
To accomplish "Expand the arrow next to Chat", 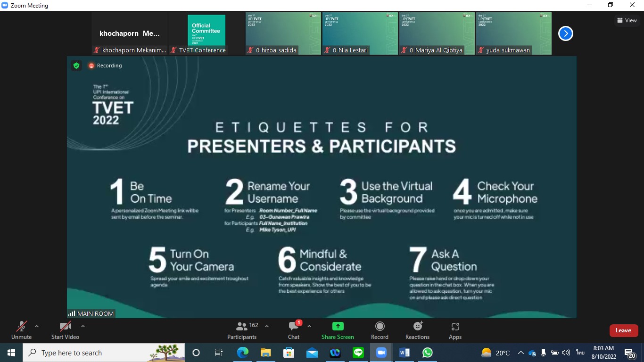I will [309, 326].
